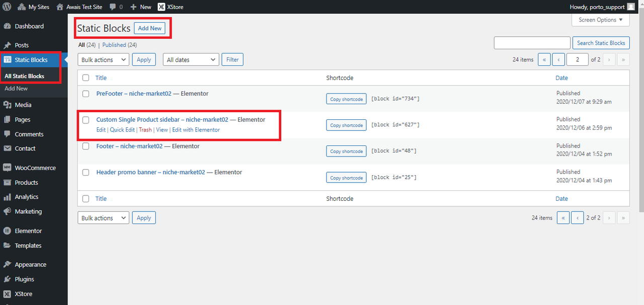Click the Templates folder icon

pyautogui.click(x=8, y=246)
